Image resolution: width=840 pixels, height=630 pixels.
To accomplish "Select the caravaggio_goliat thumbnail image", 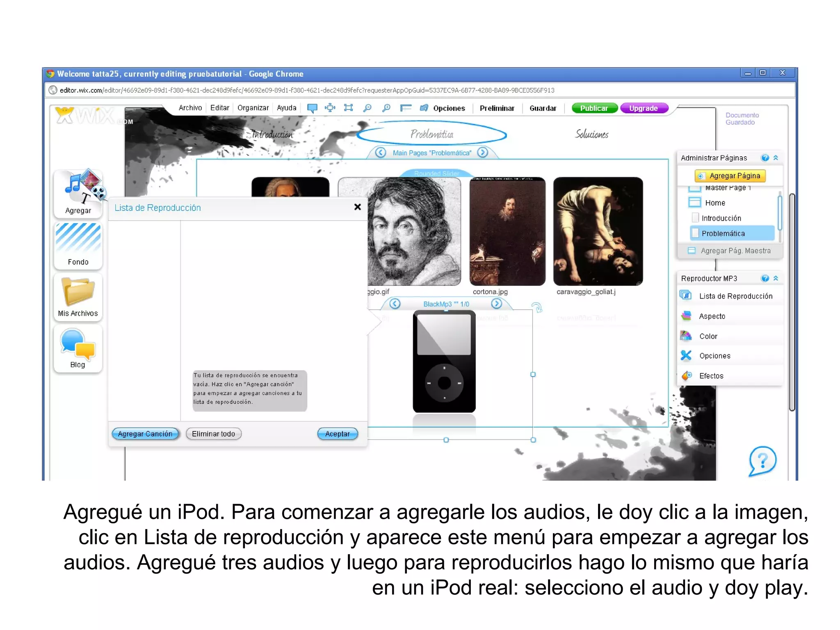I will click(598, 231).
